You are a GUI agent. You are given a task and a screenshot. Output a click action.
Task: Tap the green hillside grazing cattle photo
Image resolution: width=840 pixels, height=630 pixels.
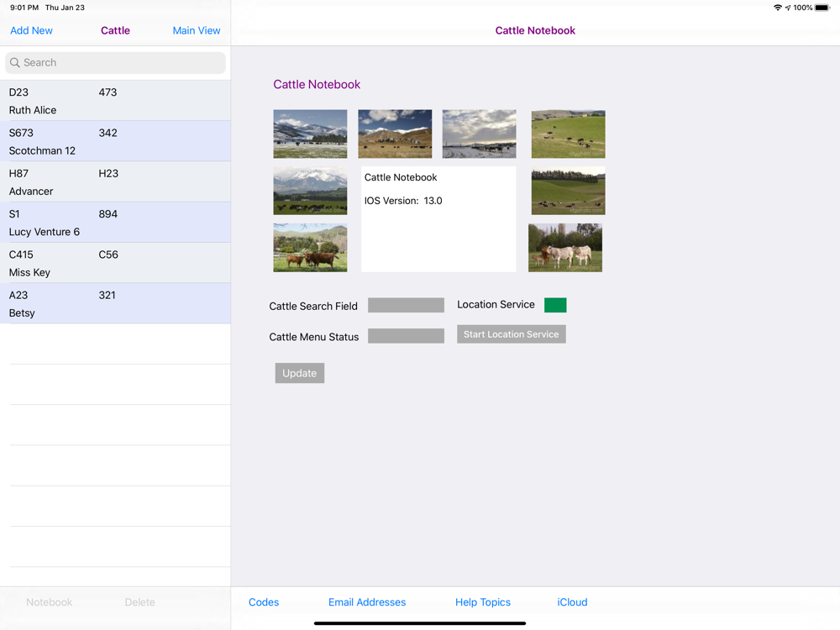click(x=569, y=134)
